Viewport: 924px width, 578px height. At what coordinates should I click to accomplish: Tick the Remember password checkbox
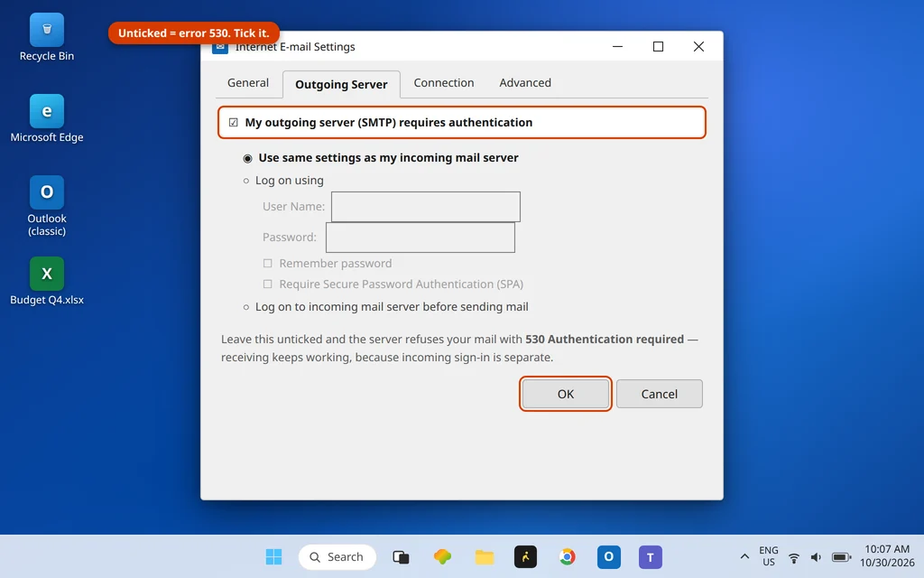click(x=267, y=263)
